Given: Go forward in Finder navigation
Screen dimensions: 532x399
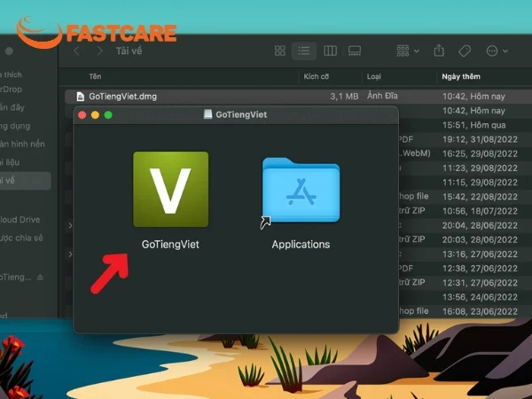Looking at the screenshot, I should click(x=99, y=51).
